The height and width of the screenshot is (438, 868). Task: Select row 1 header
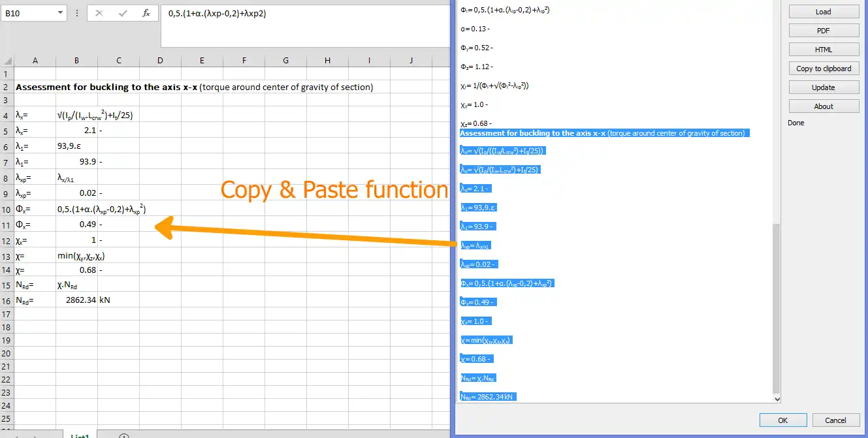7,74
